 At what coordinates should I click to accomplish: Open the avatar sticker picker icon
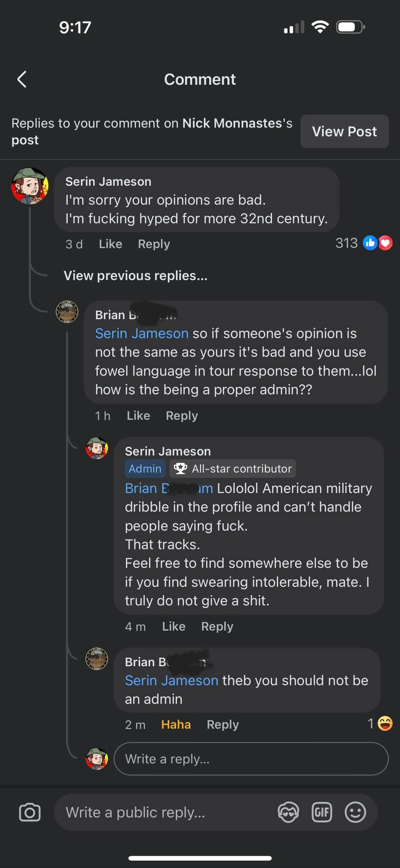point(288,812)
